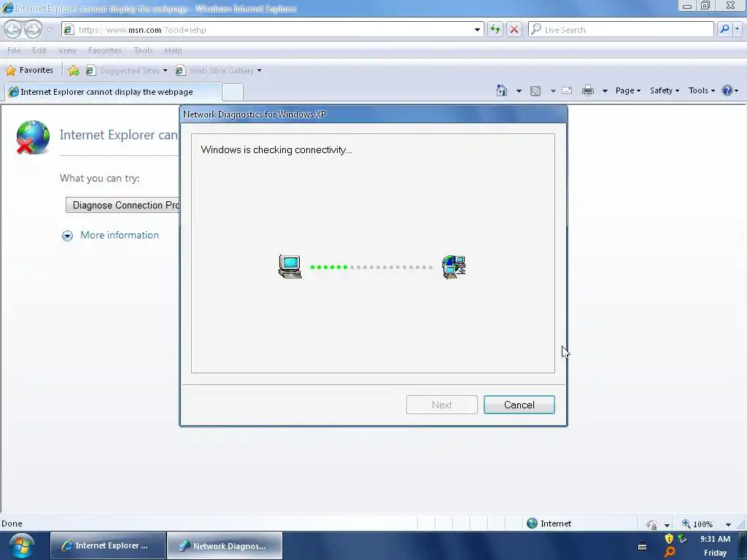The image size is (747, 560).
Task: Click the More information link text
Action: click(x=120, y=236)
